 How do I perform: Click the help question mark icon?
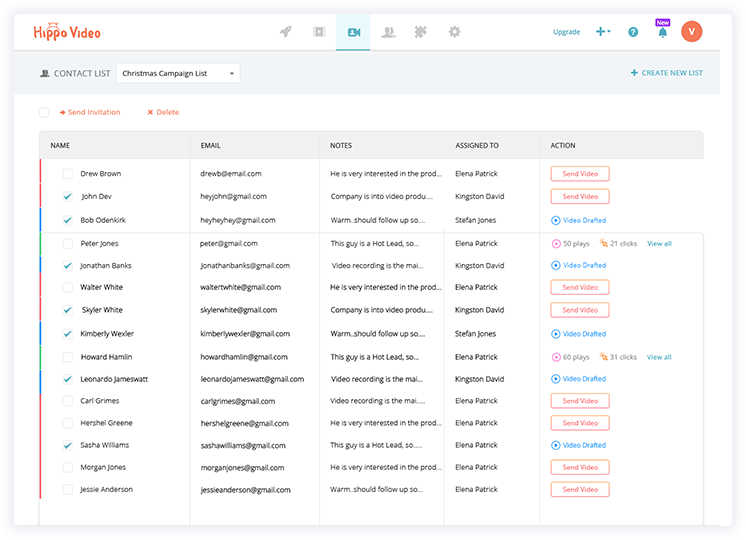(633, 32)
